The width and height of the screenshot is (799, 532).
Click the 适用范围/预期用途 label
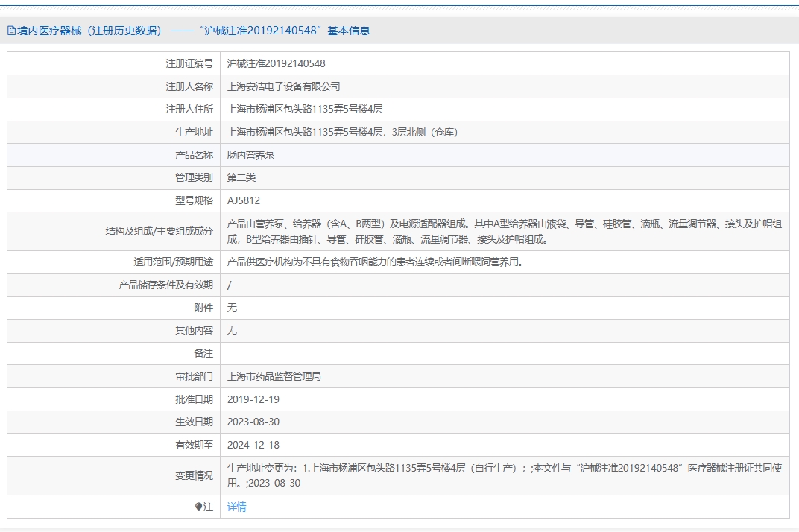(x=173, y=262)
